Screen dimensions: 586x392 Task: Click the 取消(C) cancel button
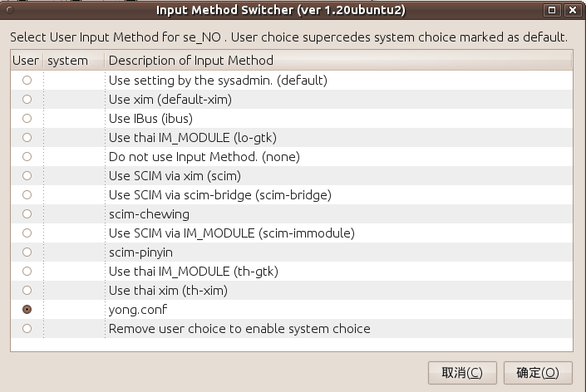pos(462,373)
